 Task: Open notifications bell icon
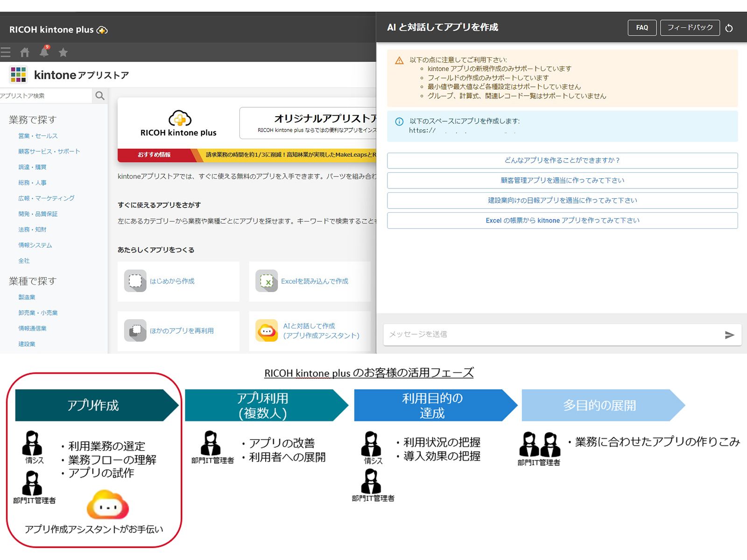coord(44,51)
